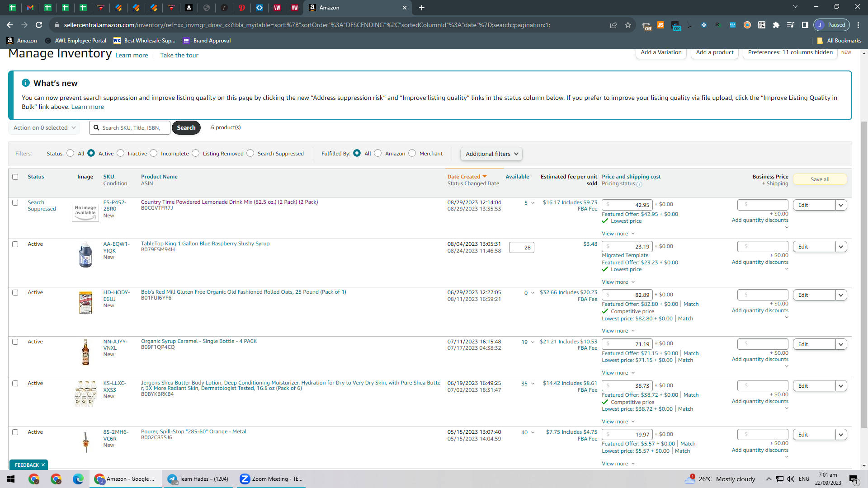868x488 pixels.
Task: Click the page vertical scrollbar
Action: (864, 274)
